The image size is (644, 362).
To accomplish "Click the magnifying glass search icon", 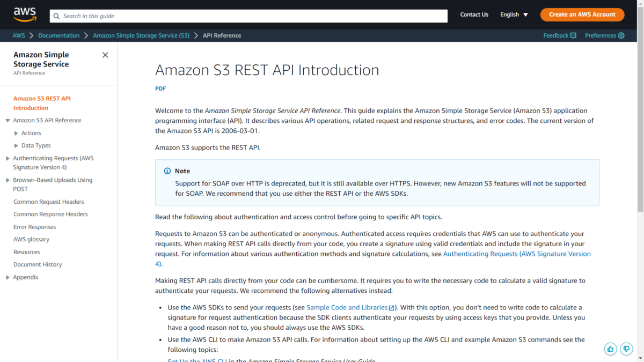I will [x=56, y=16].
